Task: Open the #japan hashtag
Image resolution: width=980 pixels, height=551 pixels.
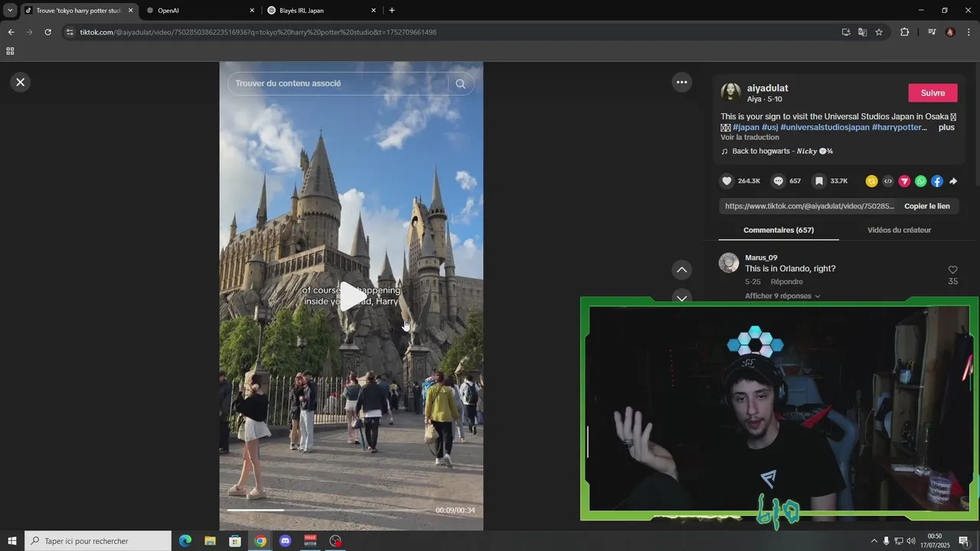Action: [x=746, y=127]
